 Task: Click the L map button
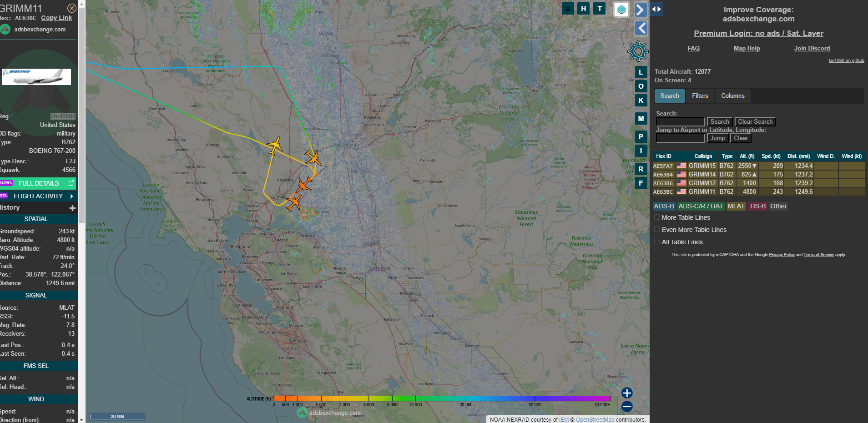point(641,72)
